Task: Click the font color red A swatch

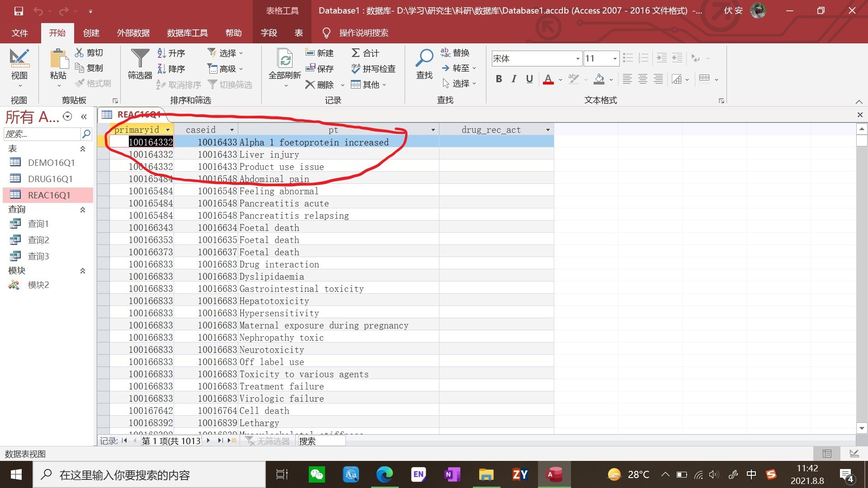Action: (x=548, y=80)
